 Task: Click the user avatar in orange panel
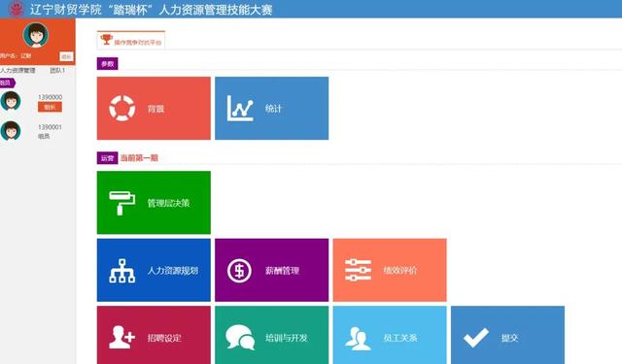click(x=36, y=35)
